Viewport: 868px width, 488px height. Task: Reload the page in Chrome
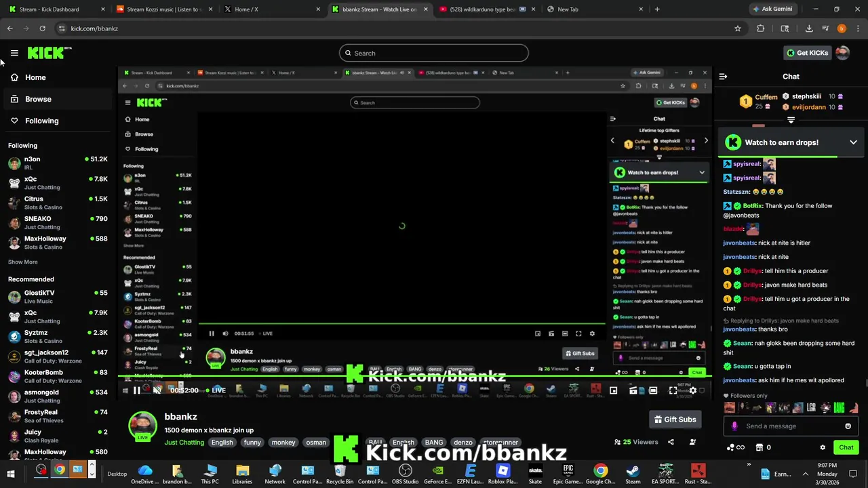(42, 28)
